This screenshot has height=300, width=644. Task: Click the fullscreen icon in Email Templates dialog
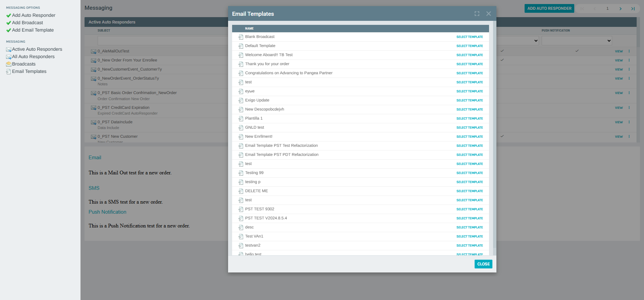pos(477,14)
